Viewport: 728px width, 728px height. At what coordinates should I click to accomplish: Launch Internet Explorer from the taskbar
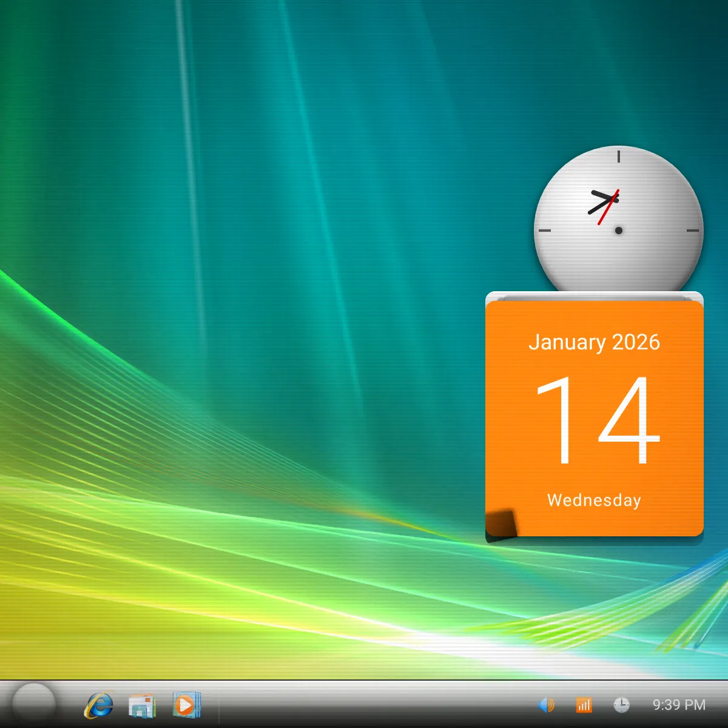[x=99, y=705]
